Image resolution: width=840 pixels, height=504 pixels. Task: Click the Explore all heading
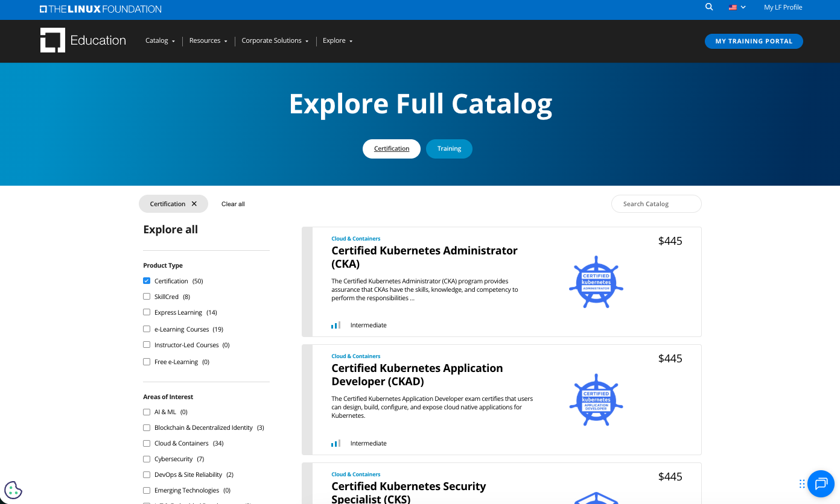171,230
